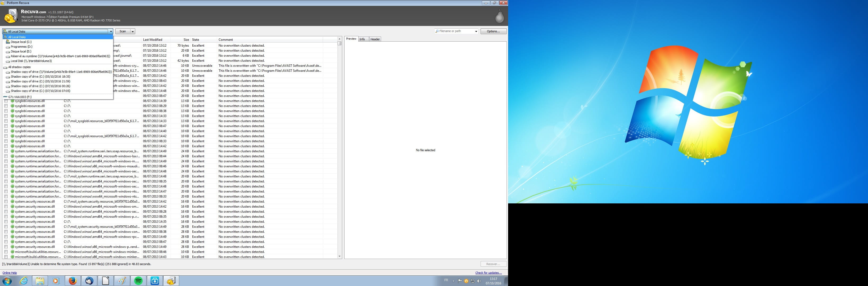Check the first microsoft.build.utilities.resourc... row checkbox
The width and height of the screenshot is (868, 286).
[6, 252]
